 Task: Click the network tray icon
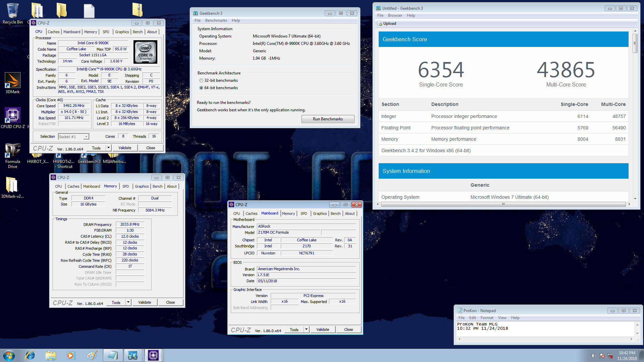click(610, 356)
